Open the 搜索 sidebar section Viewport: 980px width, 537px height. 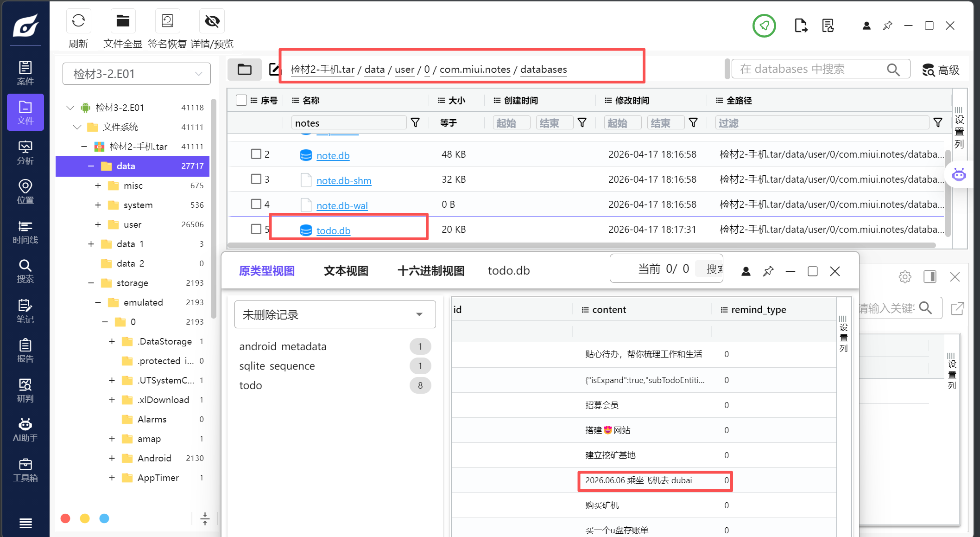(25, 271)
